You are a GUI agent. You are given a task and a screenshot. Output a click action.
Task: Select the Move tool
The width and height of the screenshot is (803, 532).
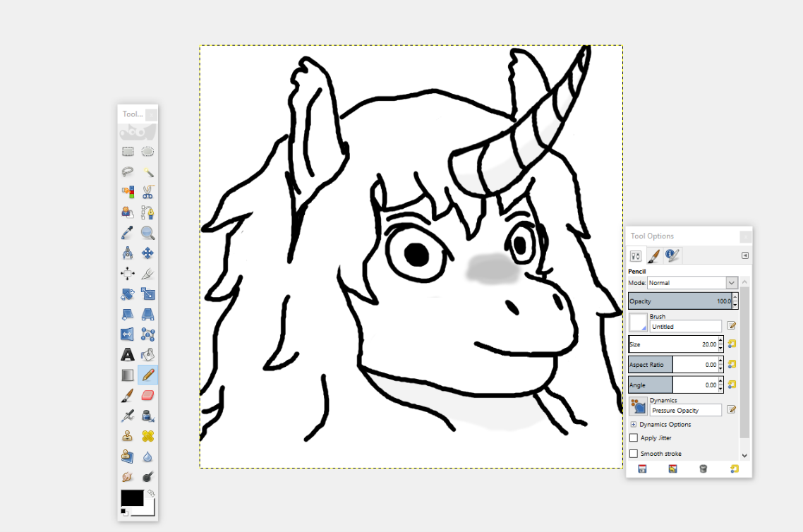coord(147,253)
